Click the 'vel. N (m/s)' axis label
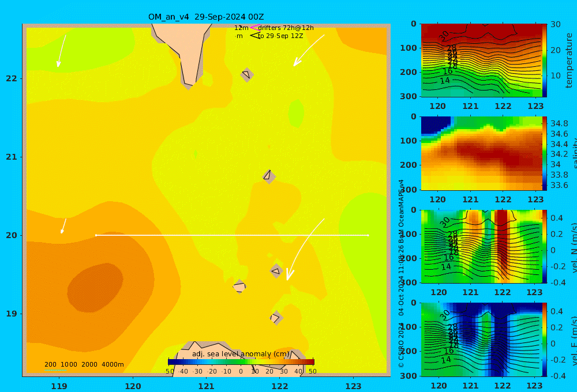 pos(574,248)
